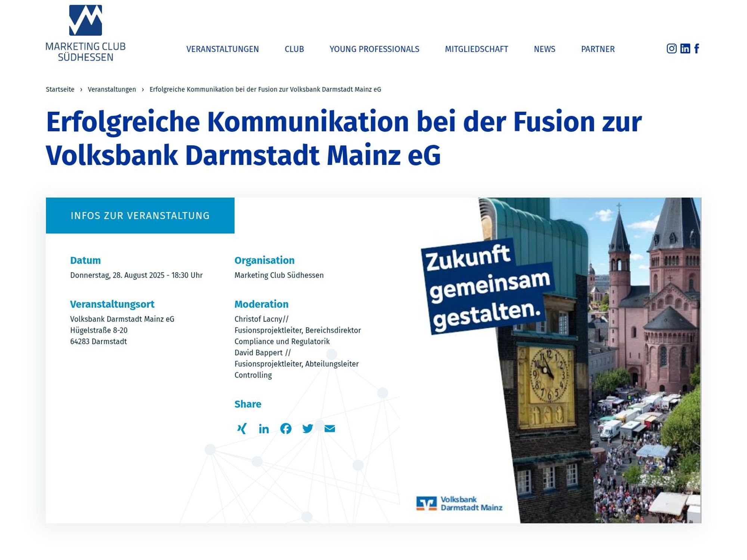Share event via Facebook icon under Share
This screenshot has height=560, width=747.
pos(286,429)
